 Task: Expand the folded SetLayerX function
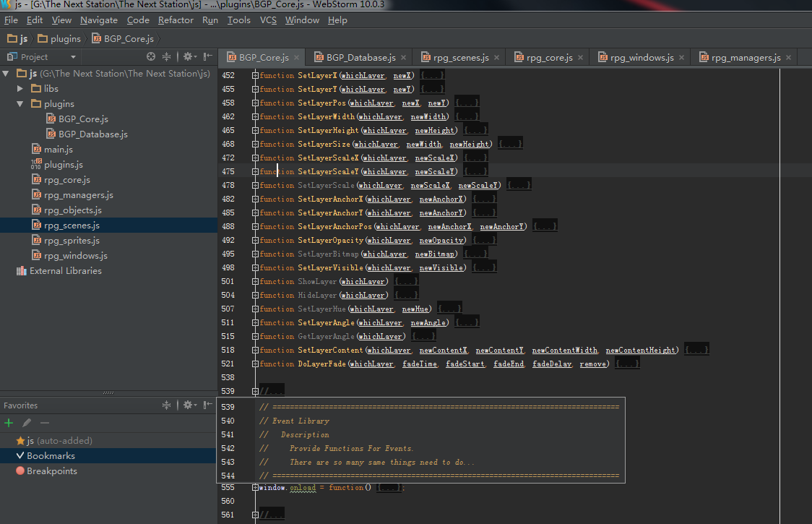(x=255, y=76)
